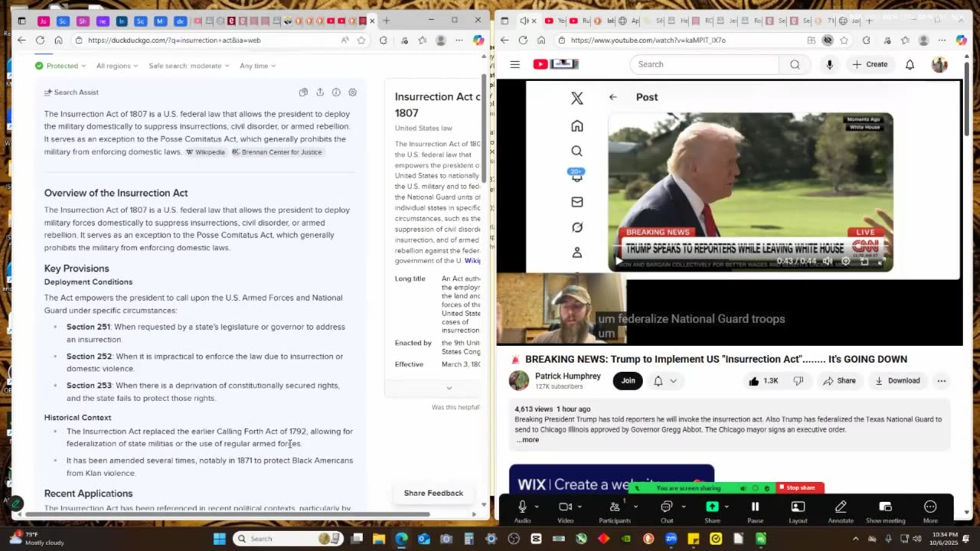
Task: Click the Windows Start button
Action: (219, 539)
